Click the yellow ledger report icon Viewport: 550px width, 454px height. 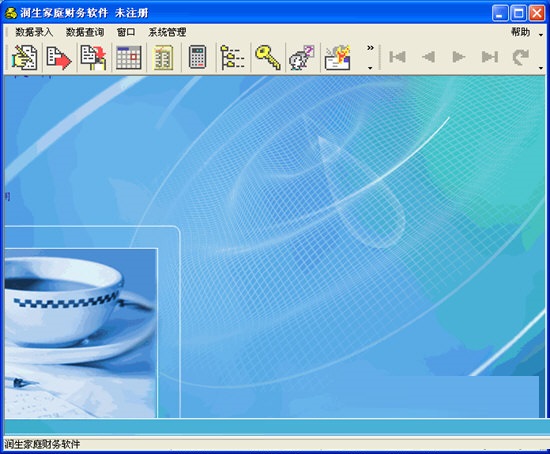click(x=163, y=57)
